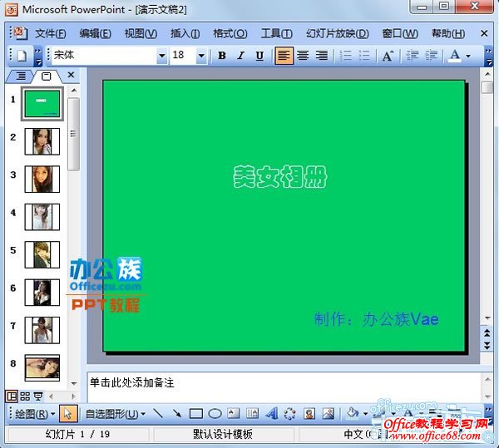Image resolution: width=499 pixels, height=448 pixels.
Task: Insert Clip Art
Action: pyautogui.click(x=309, y=414)
